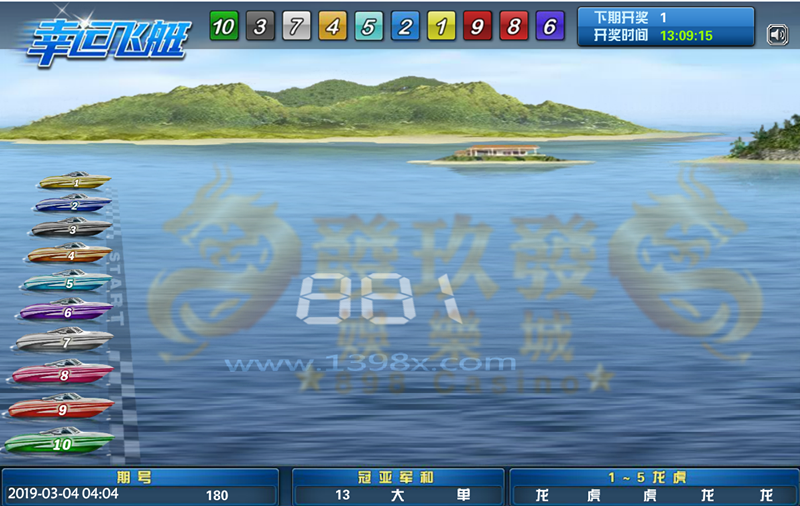
Task: Click the 下期开奖 next draw label
Action: pos(621,18)
